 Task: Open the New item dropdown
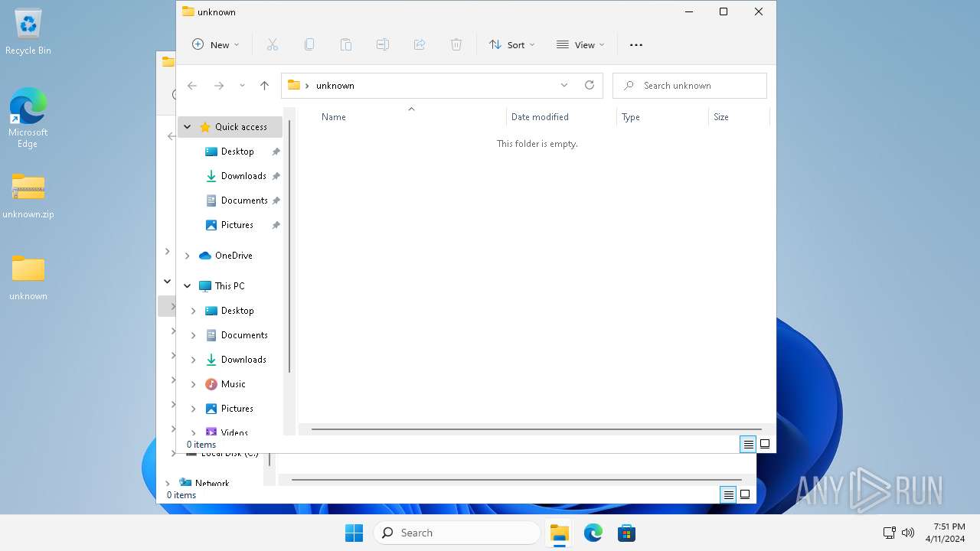(x=215, y=44)
